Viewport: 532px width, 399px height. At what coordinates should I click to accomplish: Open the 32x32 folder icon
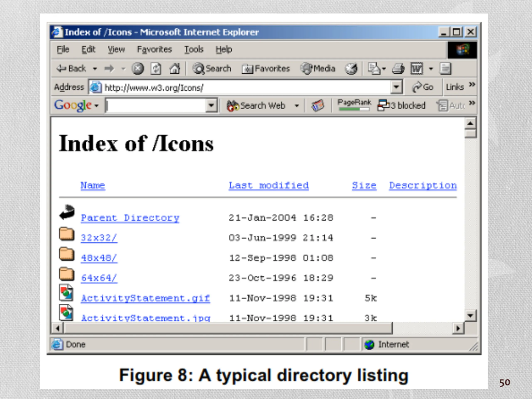click(67, 234)
